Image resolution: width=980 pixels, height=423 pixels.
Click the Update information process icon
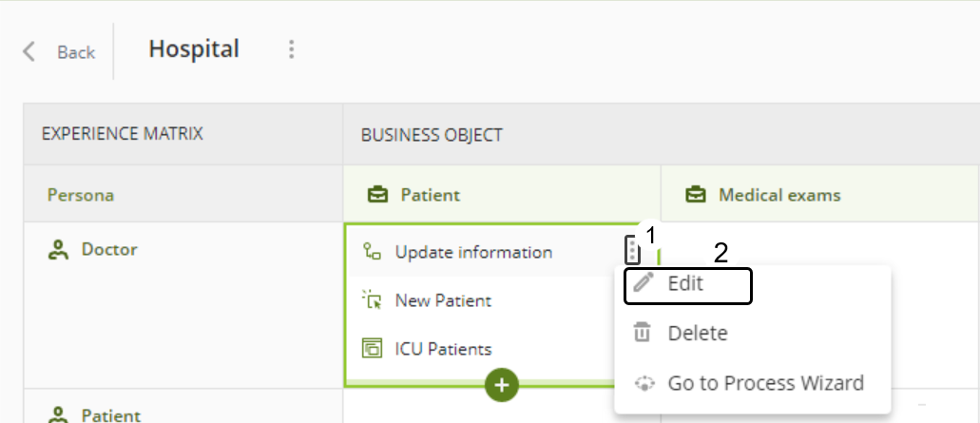372,252
